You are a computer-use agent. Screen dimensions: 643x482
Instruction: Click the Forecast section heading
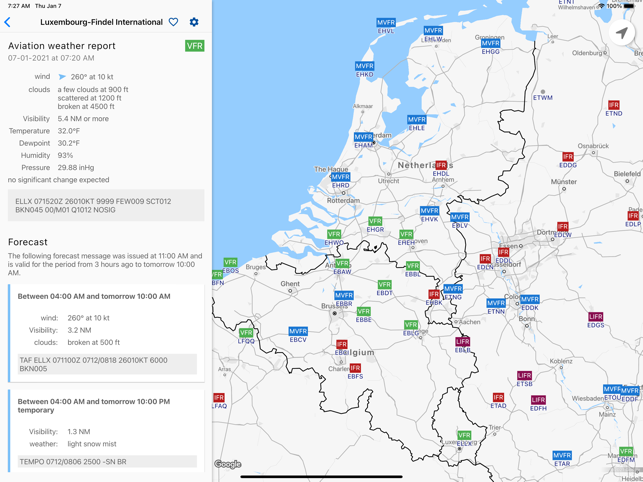click(28, 242)
